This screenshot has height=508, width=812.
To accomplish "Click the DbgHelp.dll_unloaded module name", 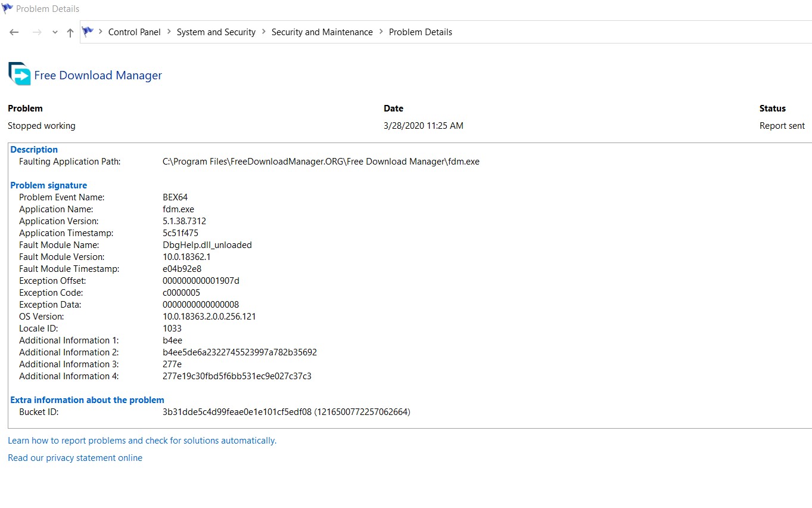I will [207, 245].
